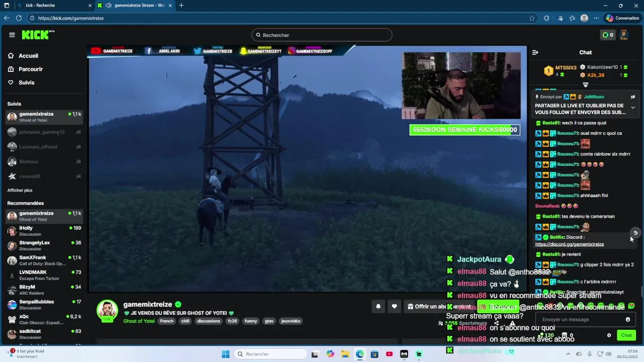Open the kicks balance counter in the header

pos(608,35)
